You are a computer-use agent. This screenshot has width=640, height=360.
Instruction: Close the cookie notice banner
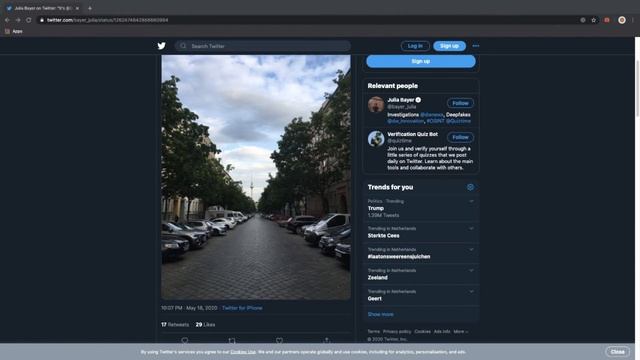618,351
